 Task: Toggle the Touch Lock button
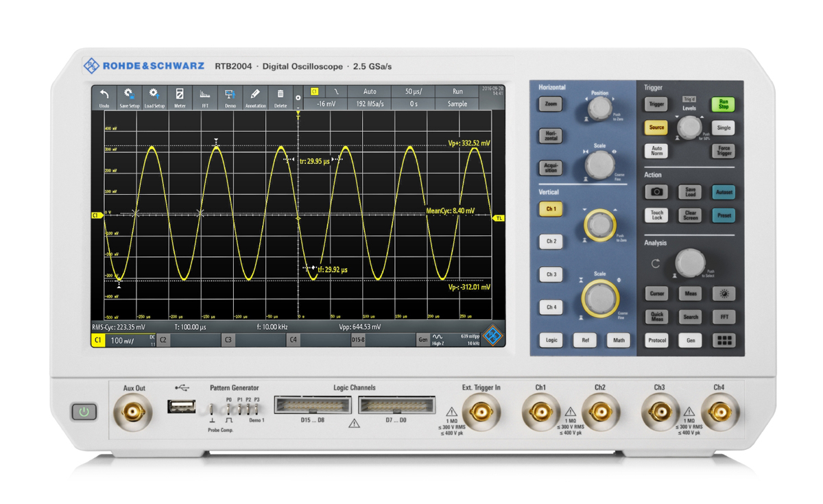point(656,215)
